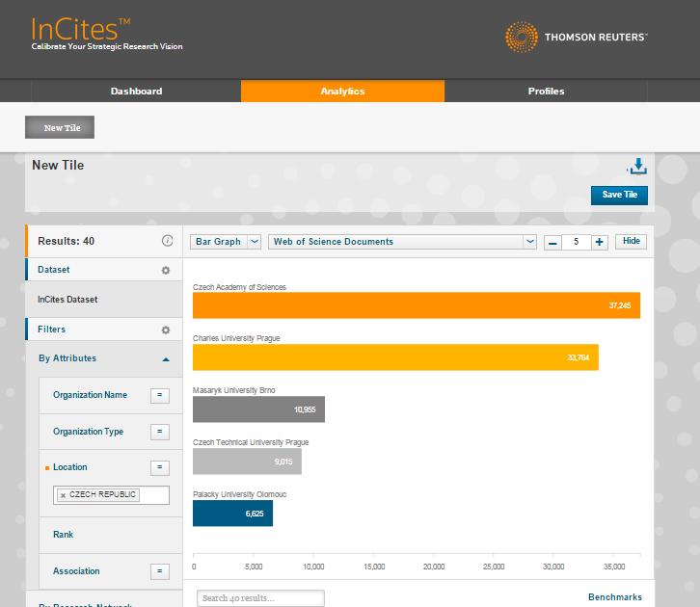This screenshot has height=607, width=700.
Task: Select the Palacky University Olomouc bar
Action: (x=232, y=514)
